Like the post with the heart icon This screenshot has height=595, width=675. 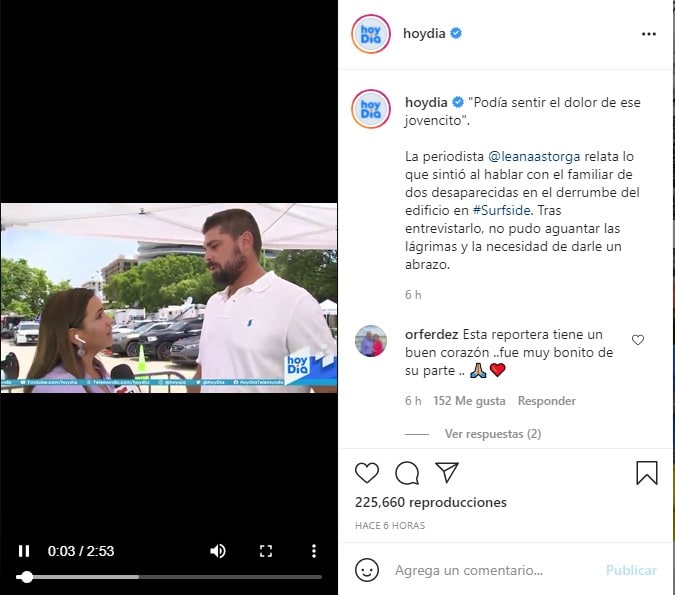367,473
